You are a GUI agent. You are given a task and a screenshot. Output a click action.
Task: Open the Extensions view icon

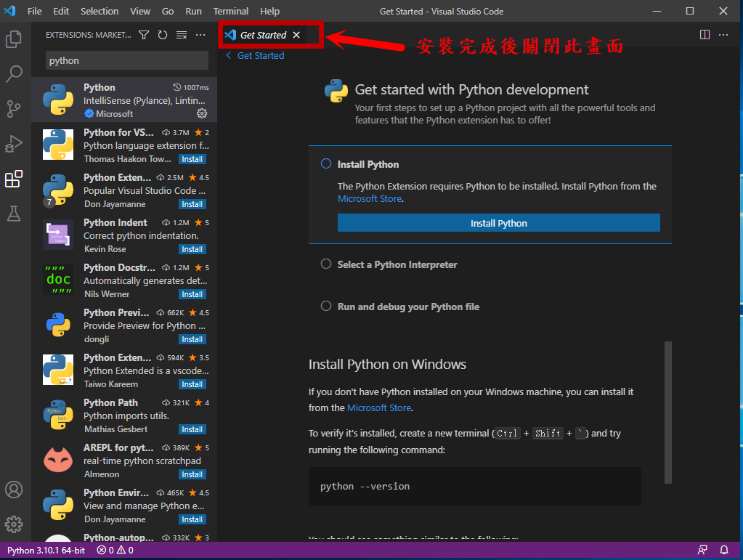tap(14, 179)
